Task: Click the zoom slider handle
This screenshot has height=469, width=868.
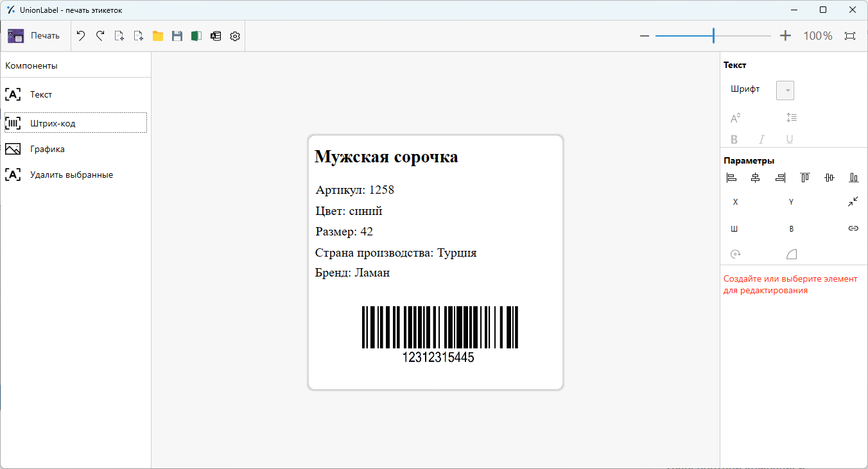Action: click(x=713, y=36)
